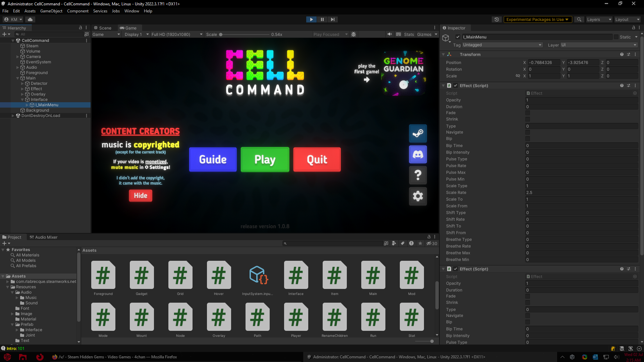Open the Layers dropdown

click(599, 19)
